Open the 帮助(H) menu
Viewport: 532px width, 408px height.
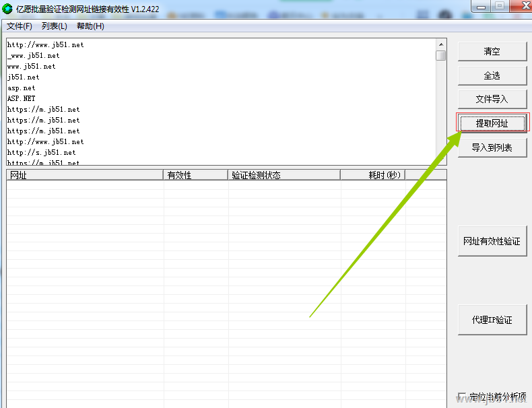tap(90, 26)
